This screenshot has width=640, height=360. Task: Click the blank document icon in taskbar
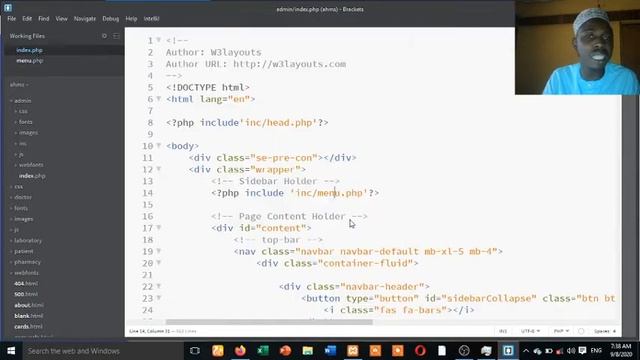point(442,351)
